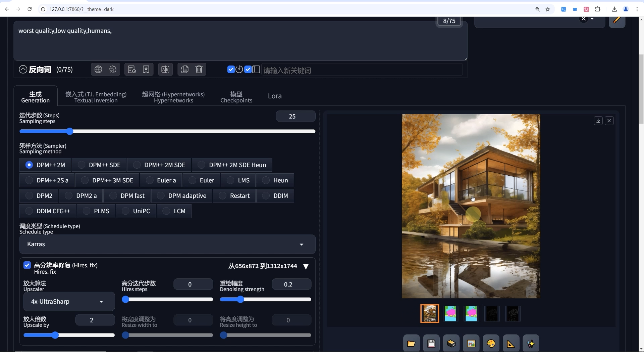
Task: Adjust the Upscale by slider
Action: point(69,335)
